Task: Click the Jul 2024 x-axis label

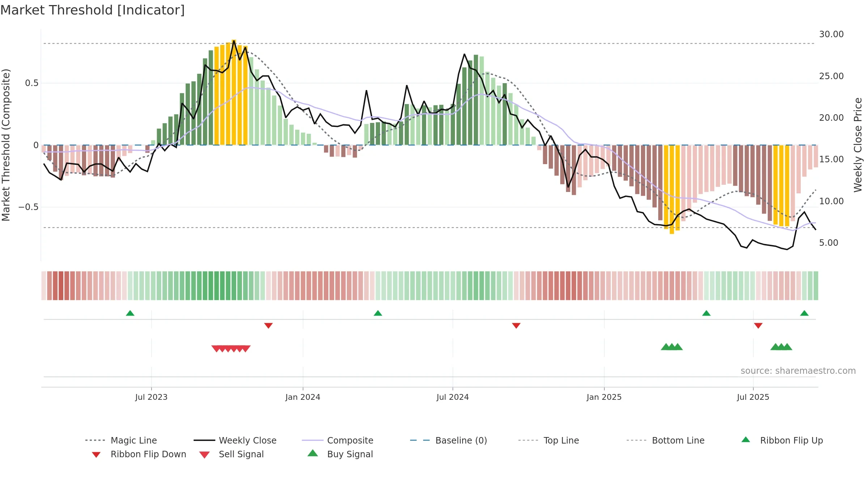Action: tap(452, 397)
